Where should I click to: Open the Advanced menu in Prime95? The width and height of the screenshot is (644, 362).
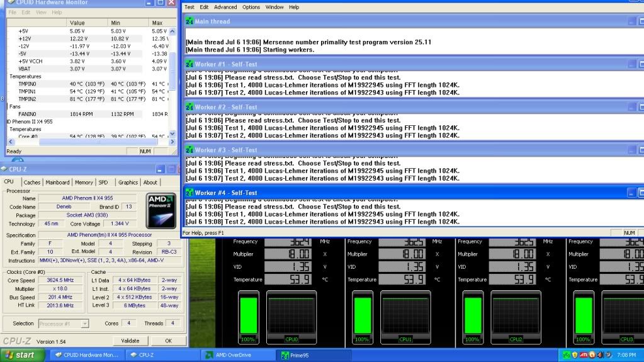point(225,7)
